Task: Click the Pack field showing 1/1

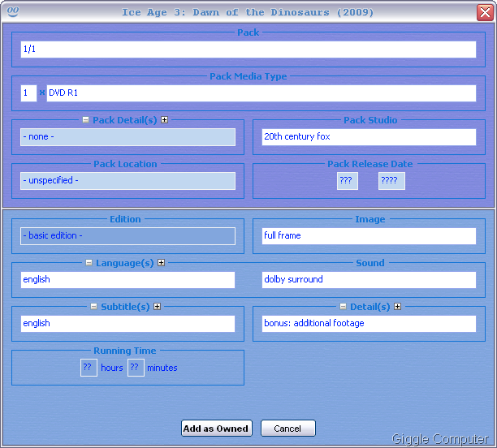Action: [248, 50]
